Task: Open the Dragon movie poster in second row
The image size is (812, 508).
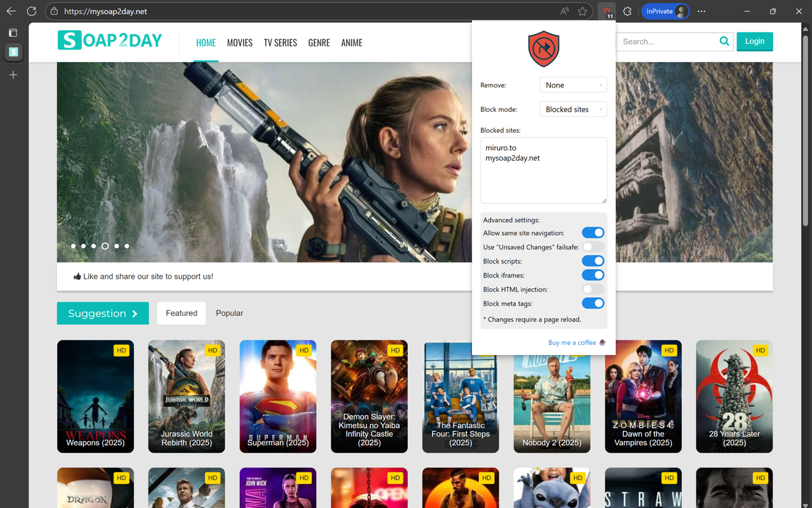Action: point(95,488)
